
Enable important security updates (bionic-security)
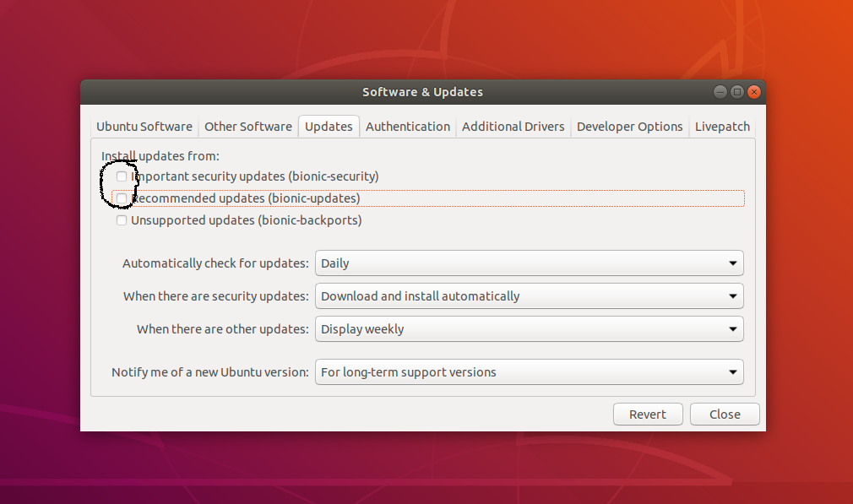click(x=122, y=176)
